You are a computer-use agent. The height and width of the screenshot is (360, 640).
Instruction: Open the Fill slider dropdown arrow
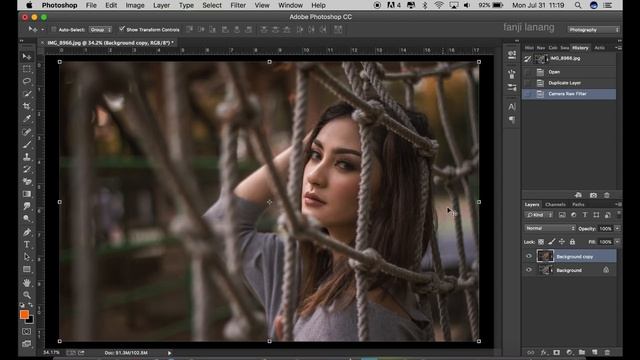(x=618, y=242)
